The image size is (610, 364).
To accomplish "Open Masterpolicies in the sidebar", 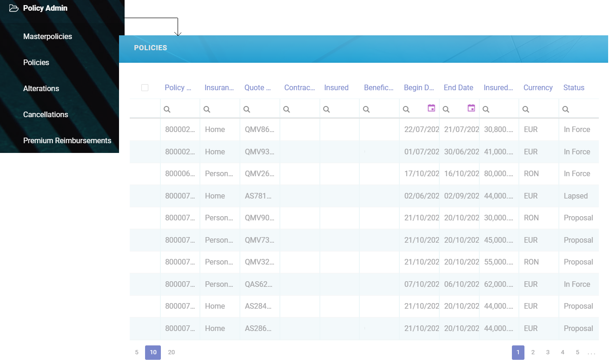I will click(x=47, y=36).
